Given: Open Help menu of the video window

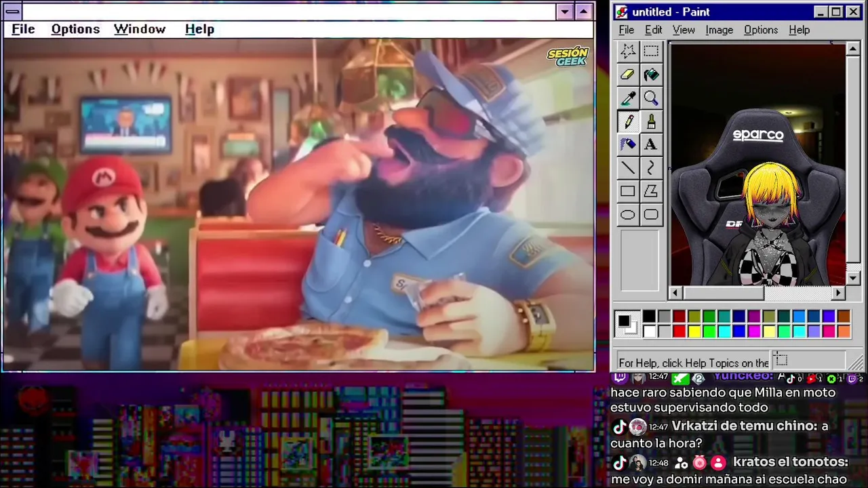Looking at the screenshot, I should 199,29.
